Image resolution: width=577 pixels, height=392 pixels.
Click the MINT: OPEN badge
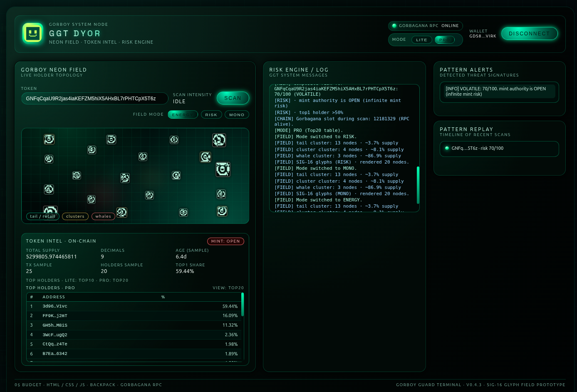(225, 241)
